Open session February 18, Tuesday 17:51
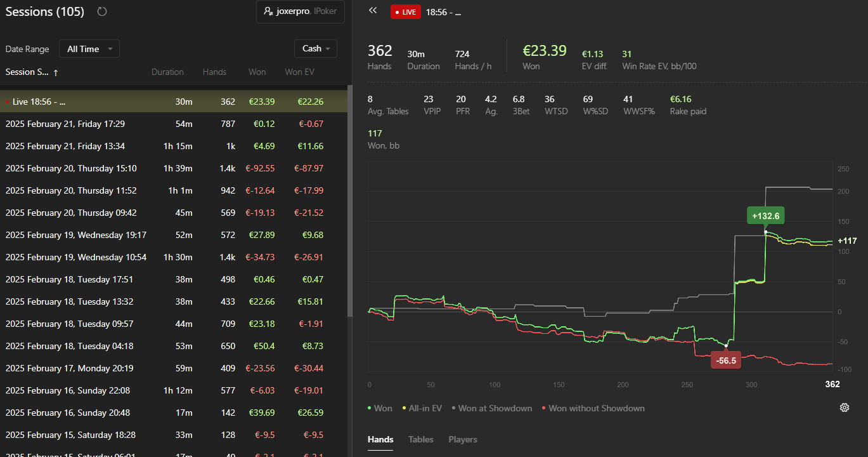 (174, 279)
